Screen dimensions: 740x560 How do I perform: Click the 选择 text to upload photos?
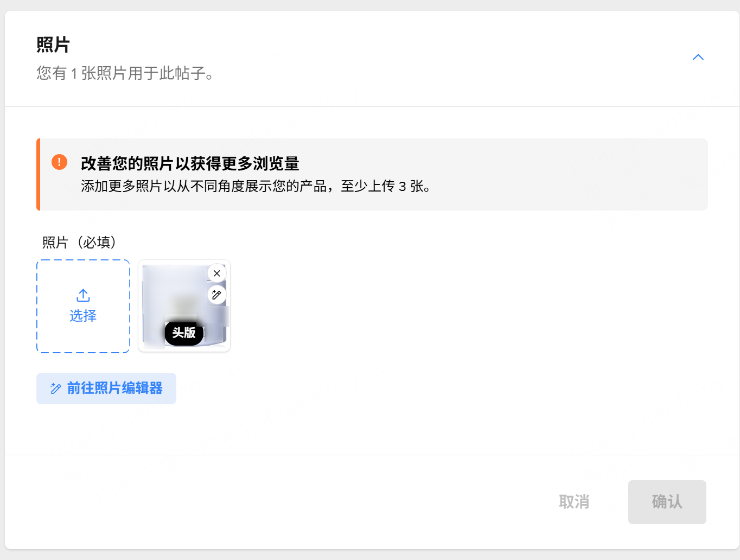[83, 316]
